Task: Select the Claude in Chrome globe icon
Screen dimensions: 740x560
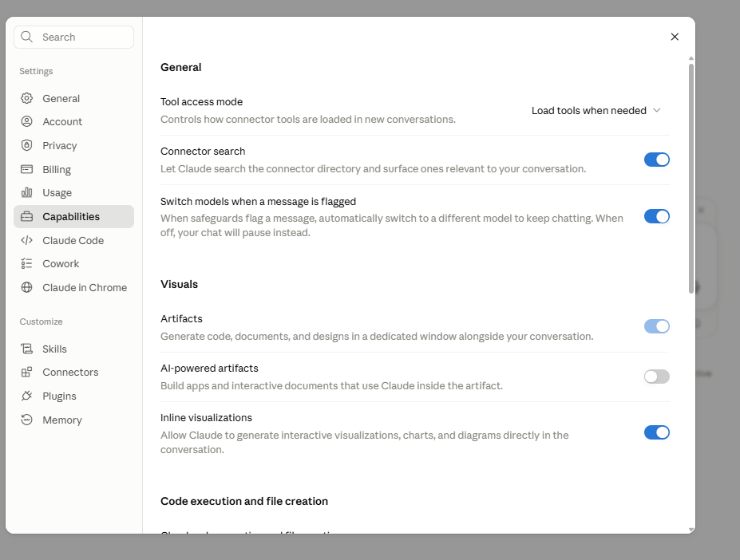Action: coord(27,287)
